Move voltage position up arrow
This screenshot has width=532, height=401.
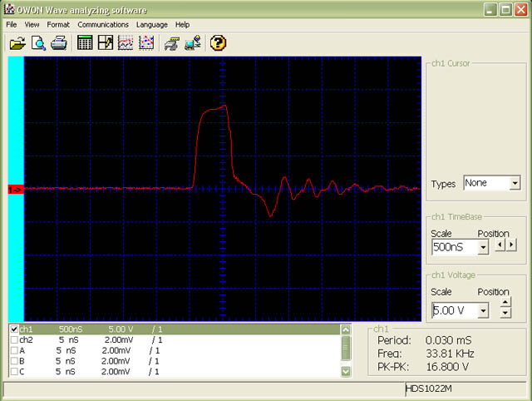[x=505, y=302]
